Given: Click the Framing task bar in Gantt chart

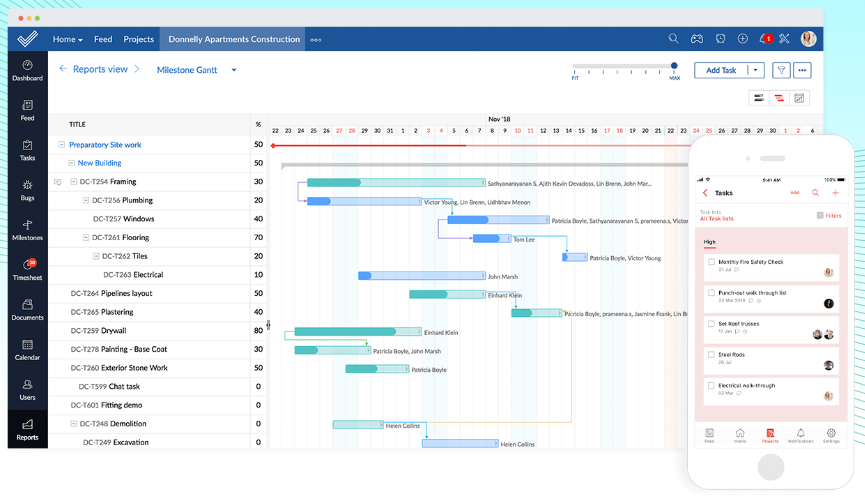Looking at the screenshot, I should 395,183.
